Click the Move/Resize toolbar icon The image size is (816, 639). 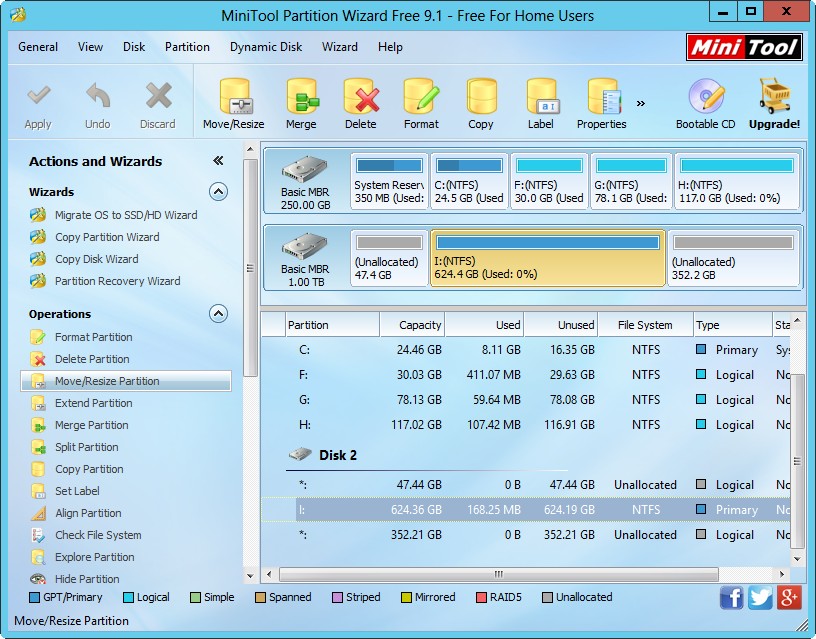click(233, 103)
